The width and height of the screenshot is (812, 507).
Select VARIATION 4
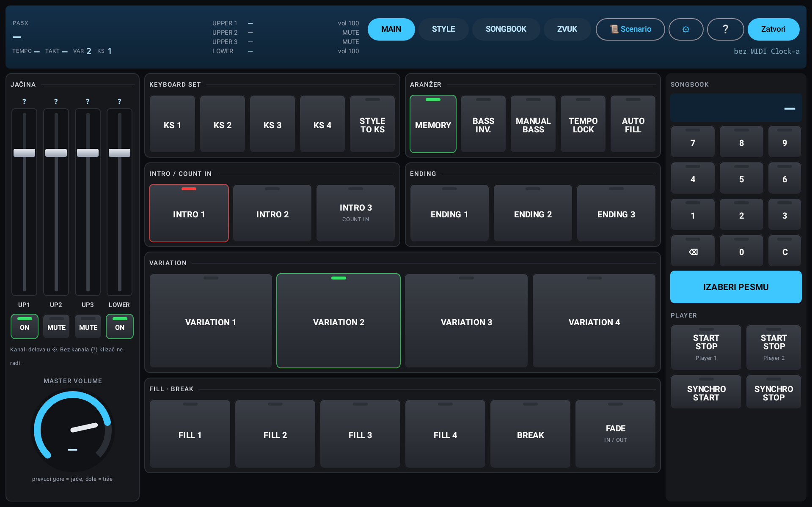pos(594,321)
